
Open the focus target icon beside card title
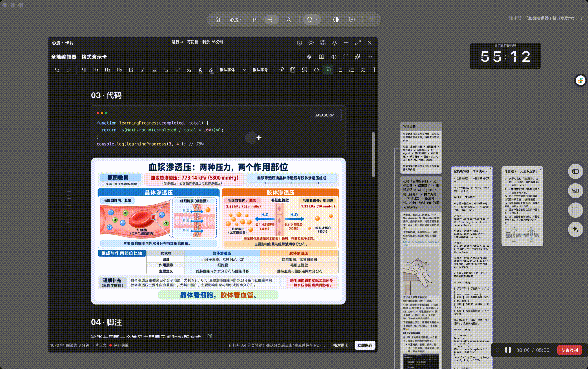309,57
